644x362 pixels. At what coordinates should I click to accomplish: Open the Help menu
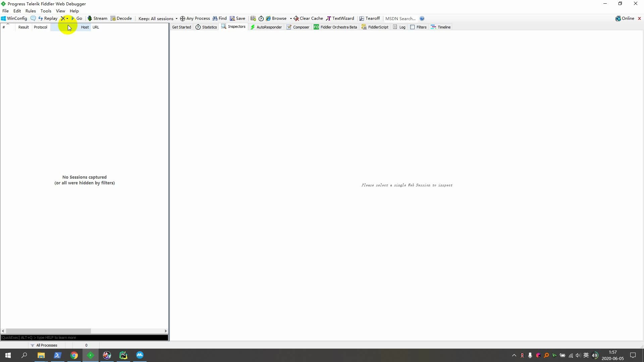tap(74, 11)
